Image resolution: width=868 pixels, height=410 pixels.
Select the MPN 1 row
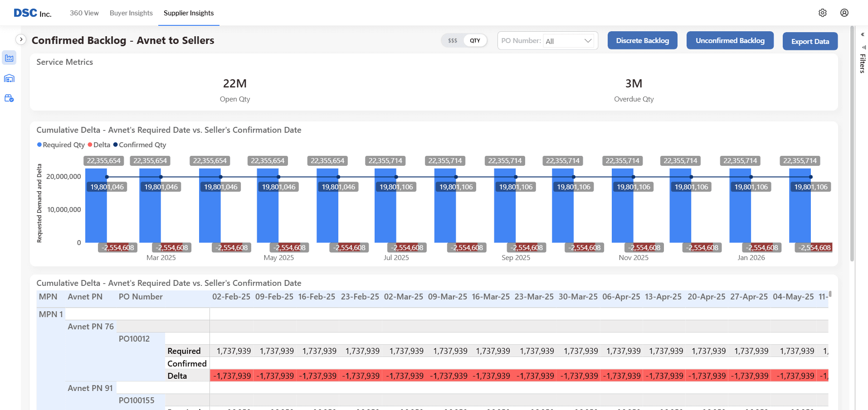point(51,314)
